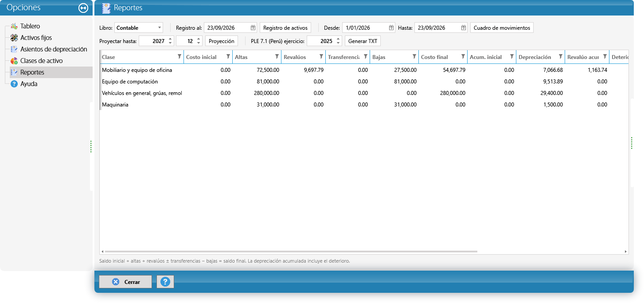Filter the Revalúos column

[x=321, y=57]
